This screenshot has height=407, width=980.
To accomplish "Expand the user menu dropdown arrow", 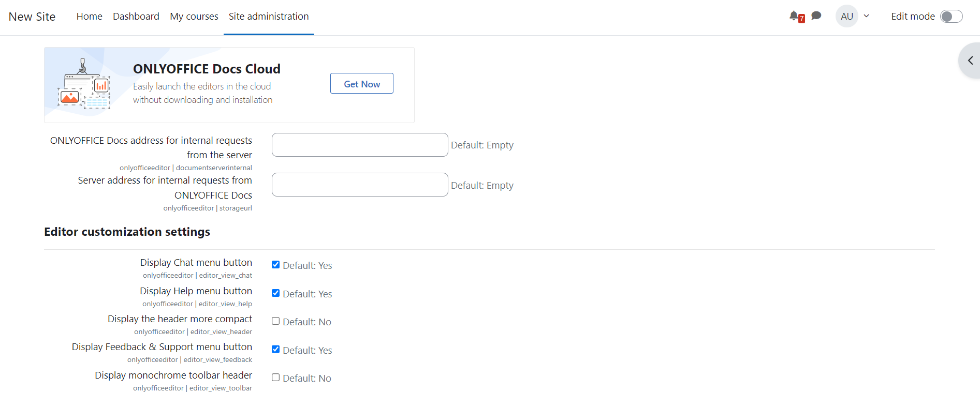I will [x=866, y=16].
